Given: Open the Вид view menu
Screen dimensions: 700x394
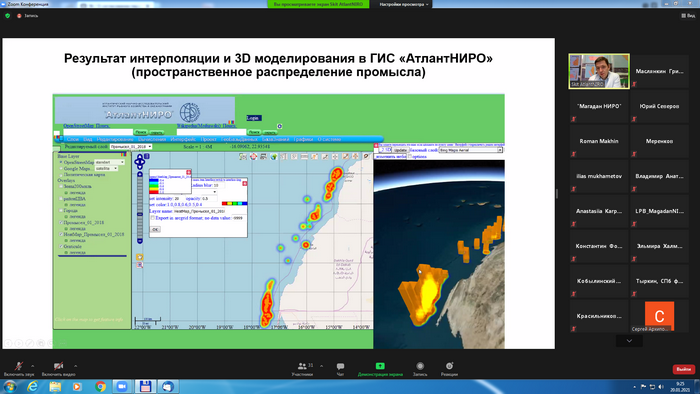Looking at the screenshot, I should (x=688, y=16).
